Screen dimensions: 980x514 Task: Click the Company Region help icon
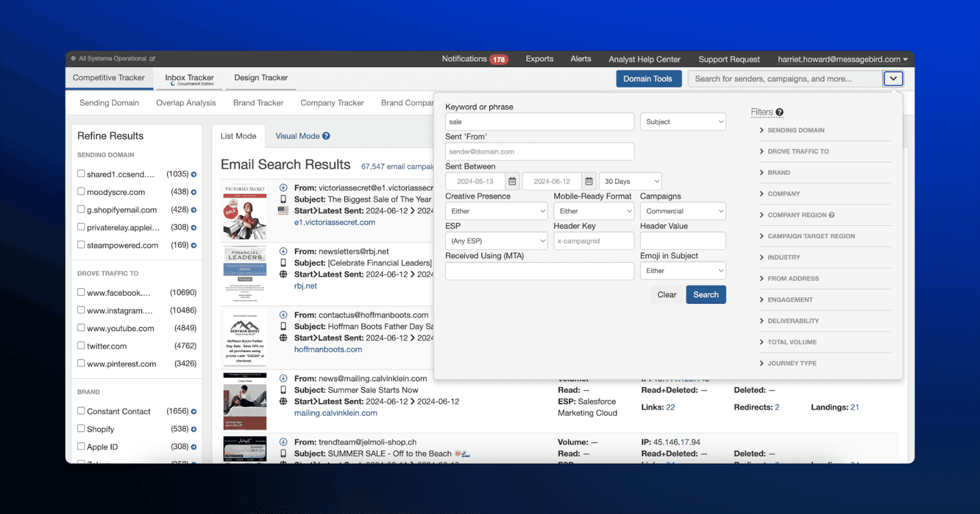pos(832,215)
